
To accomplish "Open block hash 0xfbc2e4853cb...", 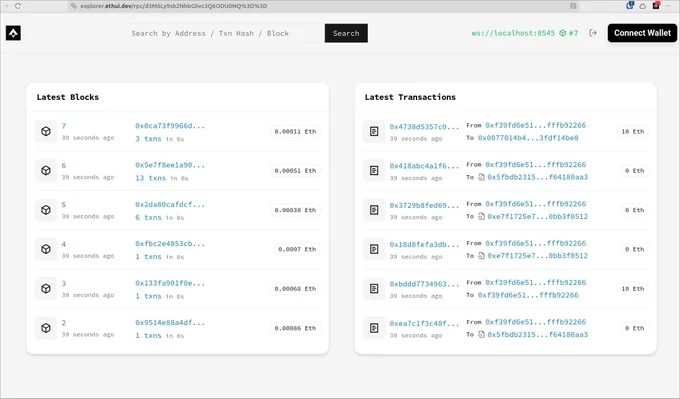I will (170, 244).
